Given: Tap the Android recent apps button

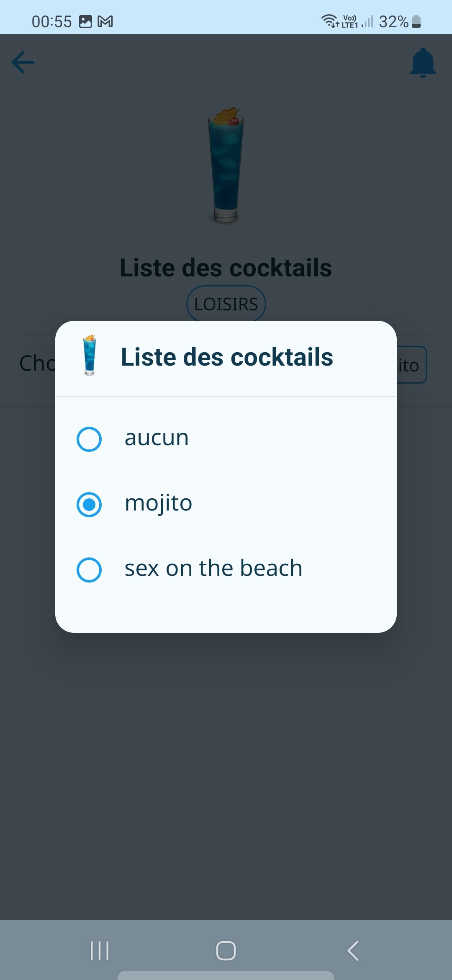Looking at the screenshot, I should (100, 950).
